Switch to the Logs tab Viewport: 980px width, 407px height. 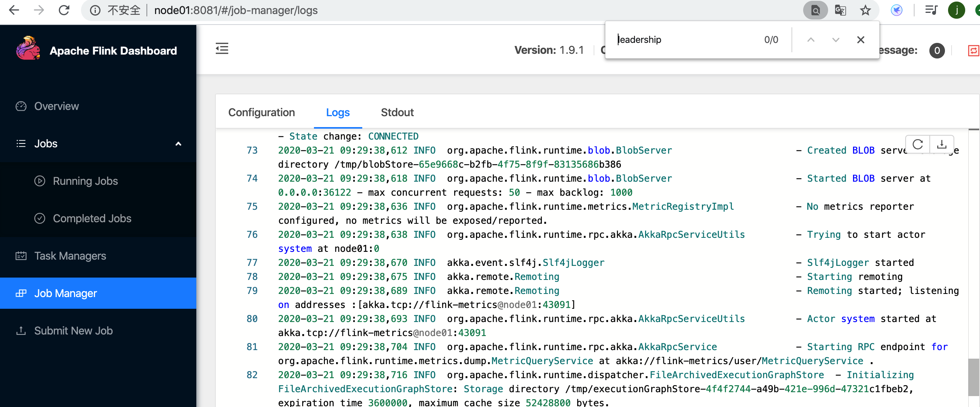338,112
